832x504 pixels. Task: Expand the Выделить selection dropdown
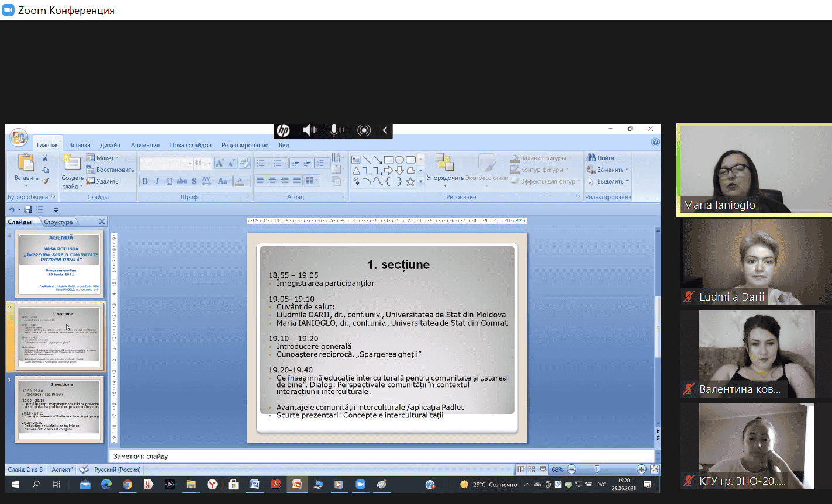pyautogui.click(x=608, y=181)
